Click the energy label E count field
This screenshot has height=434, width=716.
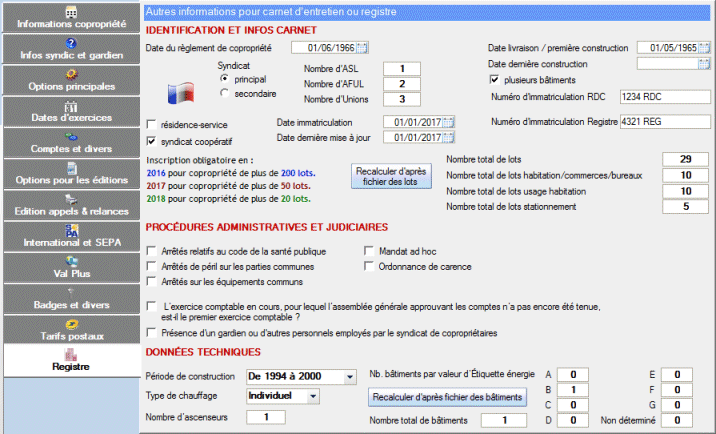point(677,375)
